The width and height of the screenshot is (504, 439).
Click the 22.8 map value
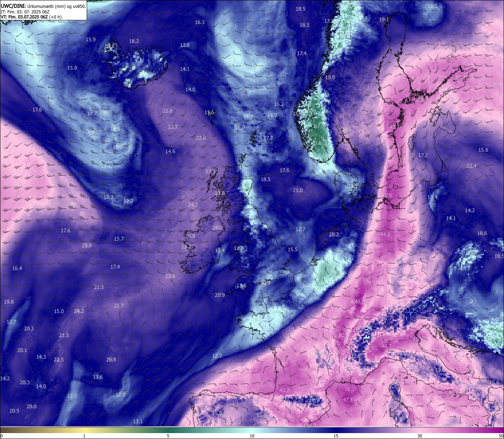point(201,138)
